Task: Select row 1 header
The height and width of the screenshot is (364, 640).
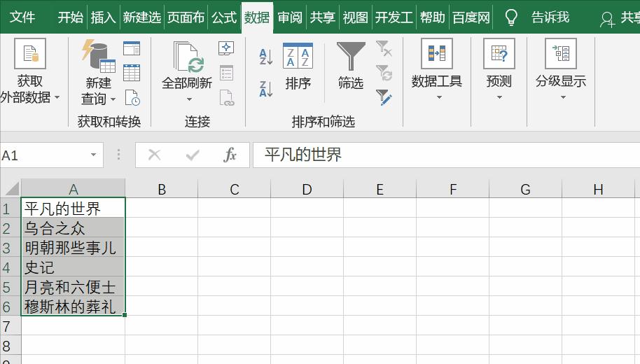Action: [11, 208]
